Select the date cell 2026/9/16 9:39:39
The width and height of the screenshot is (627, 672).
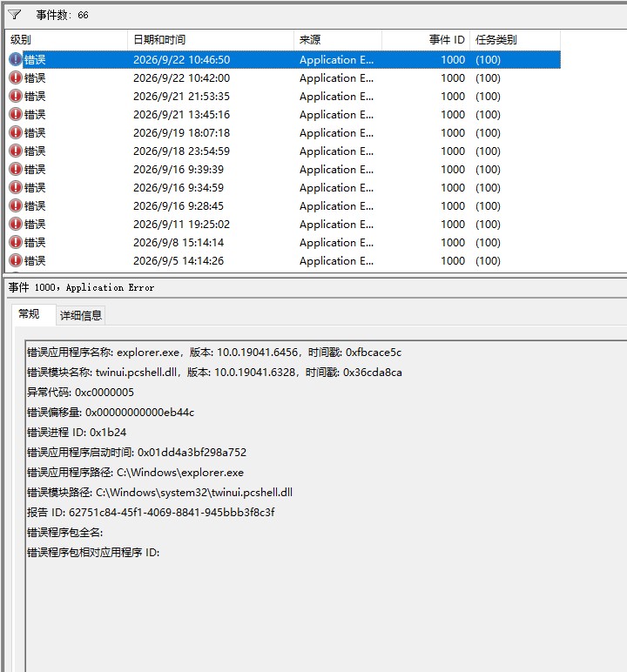[179, 169]
